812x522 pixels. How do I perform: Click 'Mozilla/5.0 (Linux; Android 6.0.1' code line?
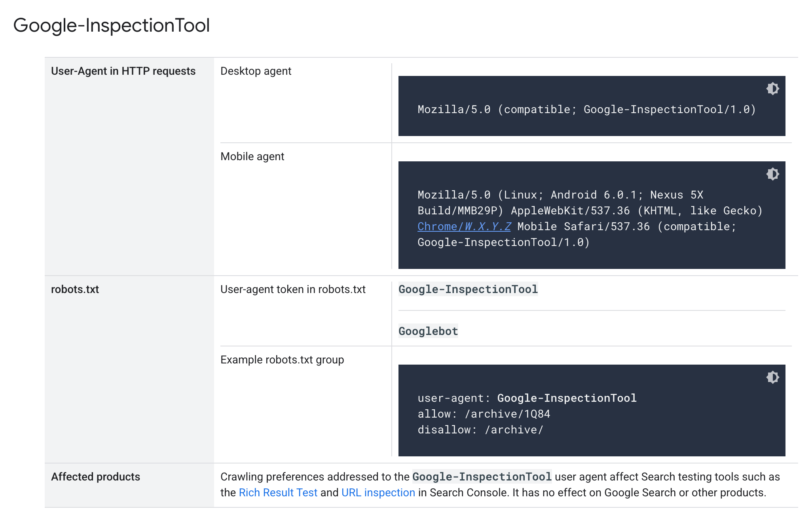[560, 195]
